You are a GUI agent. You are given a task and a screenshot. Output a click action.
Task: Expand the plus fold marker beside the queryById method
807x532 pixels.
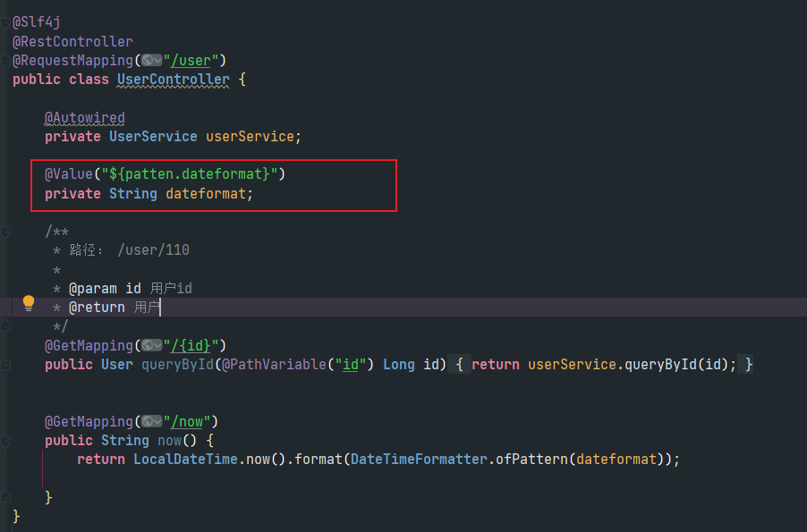coord(5,365)
